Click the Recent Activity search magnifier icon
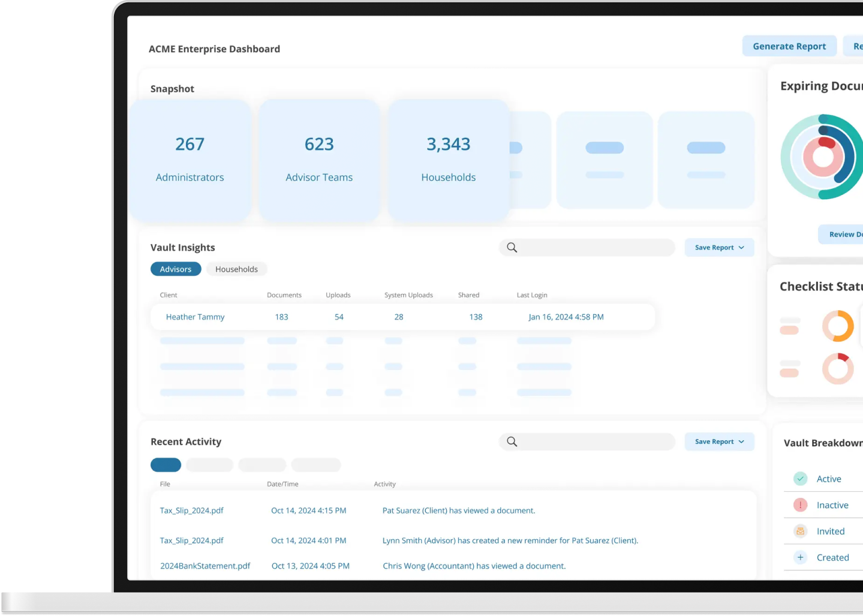The image size is (863, 616). tap(512, 441)
